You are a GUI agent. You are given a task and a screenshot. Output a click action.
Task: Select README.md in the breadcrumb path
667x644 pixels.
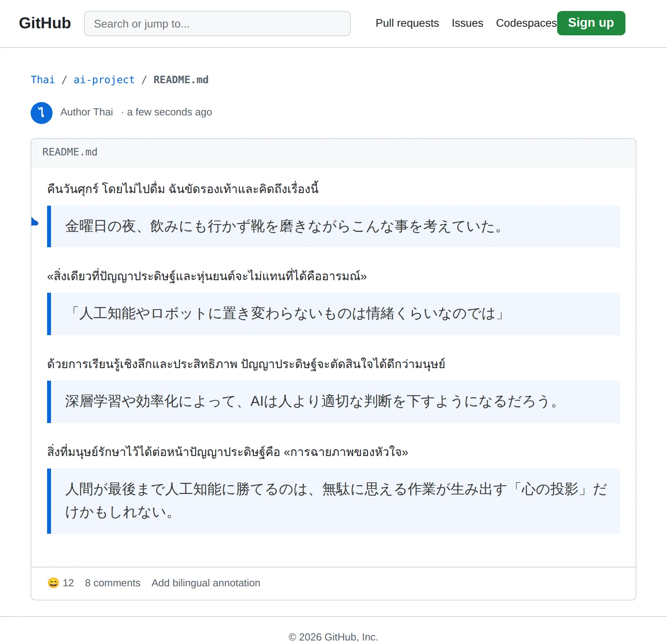181,80
